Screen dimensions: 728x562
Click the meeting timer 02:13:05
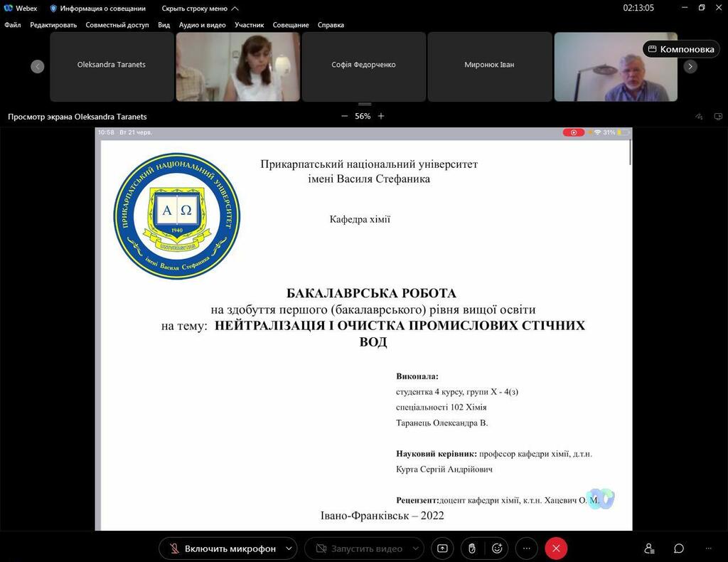click(638, 8)
